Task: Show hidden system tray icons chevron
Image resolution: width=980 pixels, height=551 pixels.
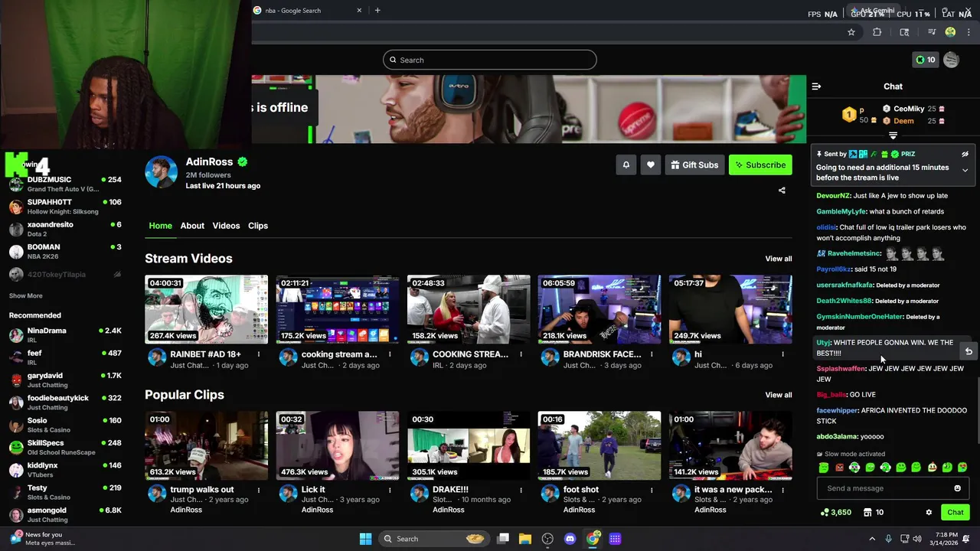Action: tap(871, 539)
